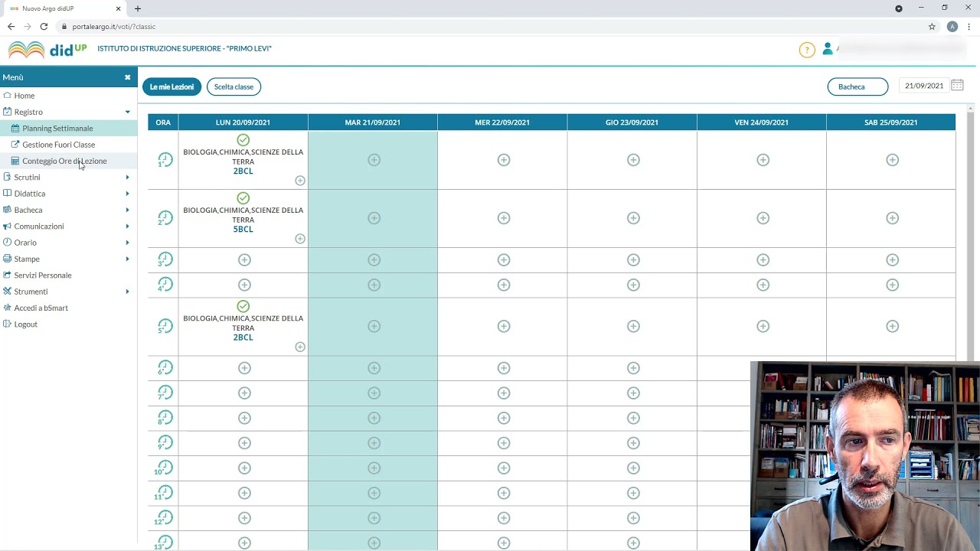This screenshot has height=551, width=980.
Task: Add lesson on MAR 21/09/2021 hour 7
Action: [374, 393]
